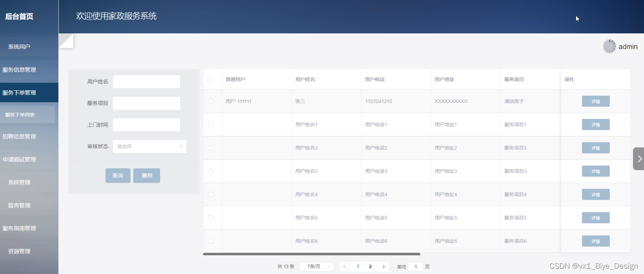Expand 服务指南管理 sidebar menu

point(29,228)
